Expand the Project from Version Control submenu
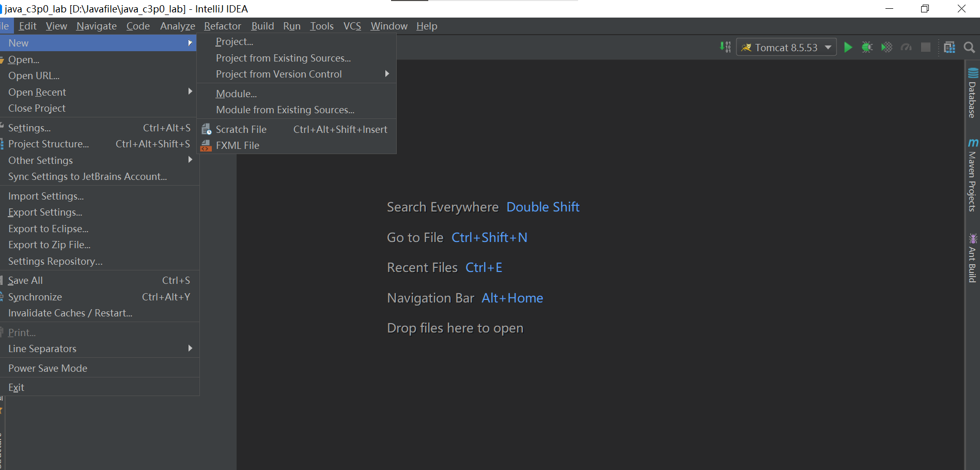This screenshot has height=470, width=980. pyautogui.click(x=279, y=74)
